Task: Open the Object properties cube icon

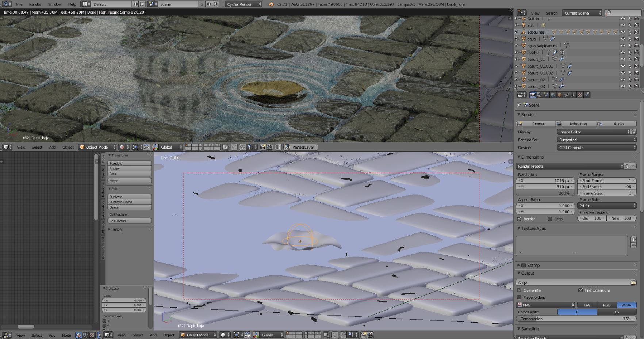Action: coord(560,95)
